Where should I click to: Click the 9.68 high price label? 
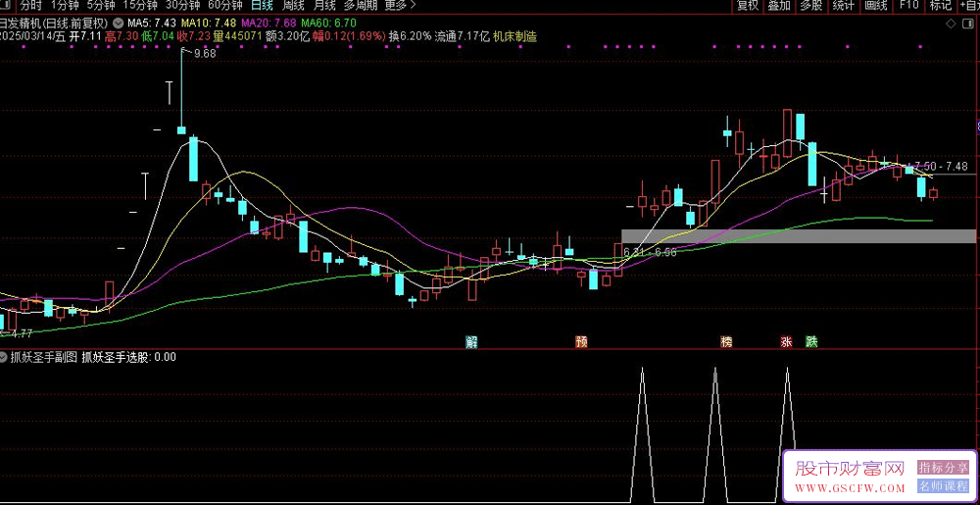click(205, 54)
